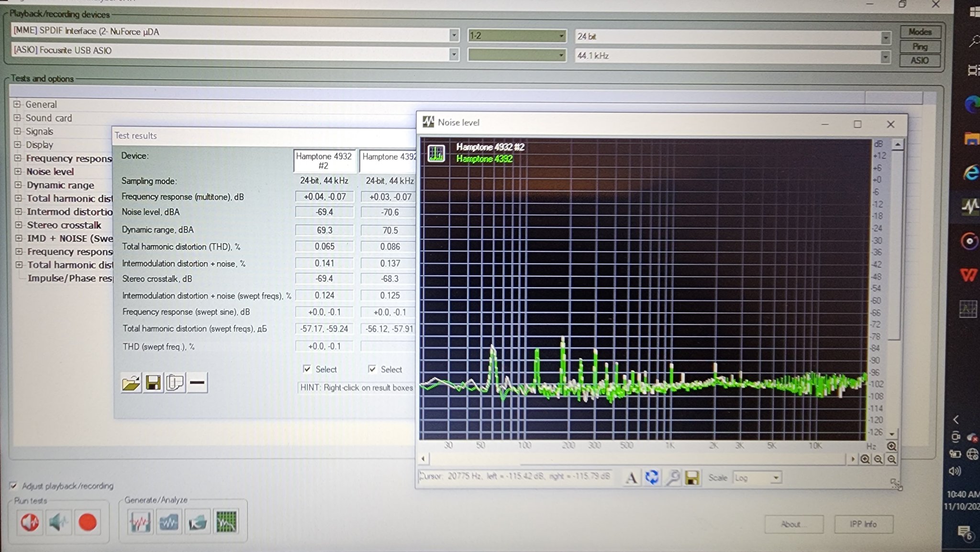Click the analyze WAV waveform folder icon

[x=168, y=522]
